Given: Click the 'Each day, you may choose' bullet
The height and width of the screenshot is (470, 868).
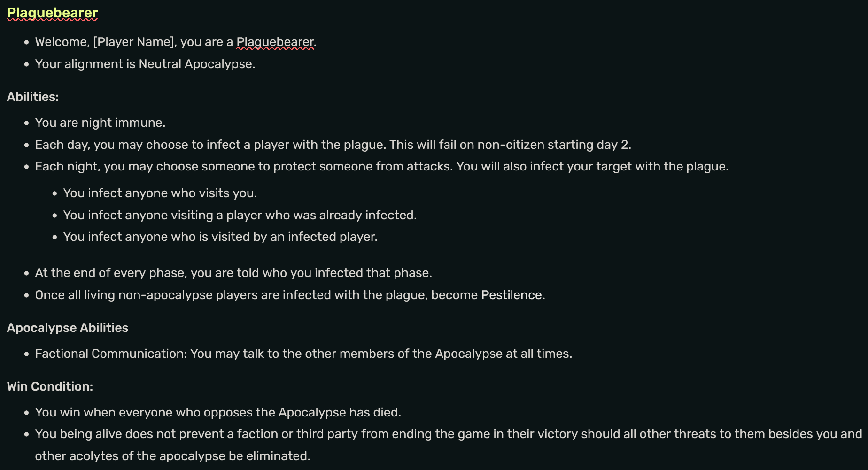Looking at the screenshot, I should [333, 145].
